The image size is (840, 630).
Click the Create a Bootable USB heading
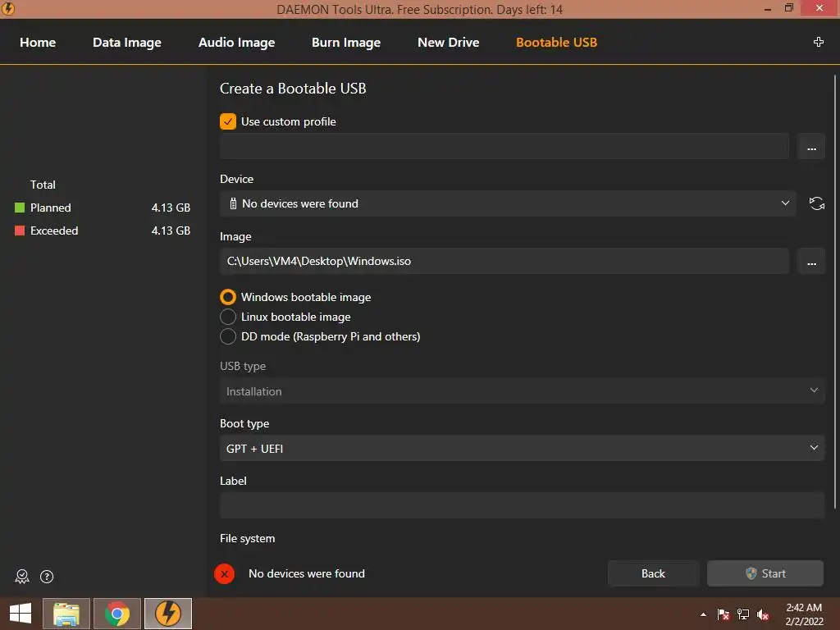[x=293, y=89]
